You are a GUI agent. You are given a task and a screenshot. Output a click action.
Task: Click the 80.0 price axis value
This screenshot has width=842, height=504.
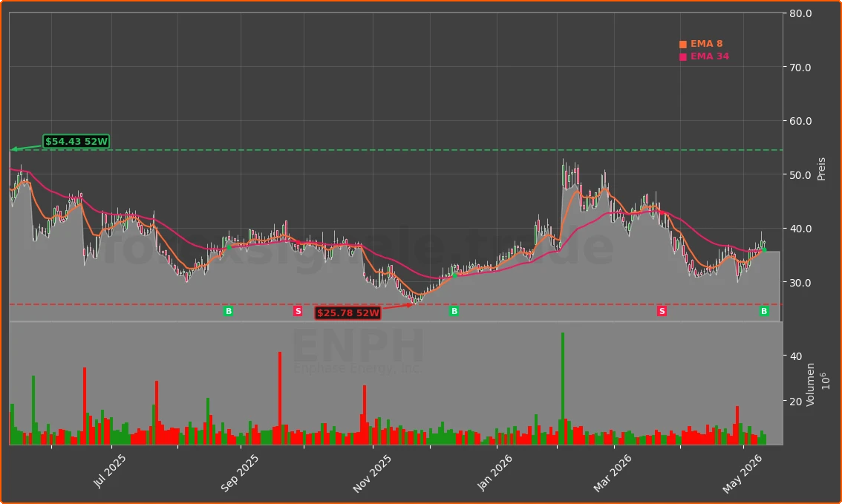800,13
